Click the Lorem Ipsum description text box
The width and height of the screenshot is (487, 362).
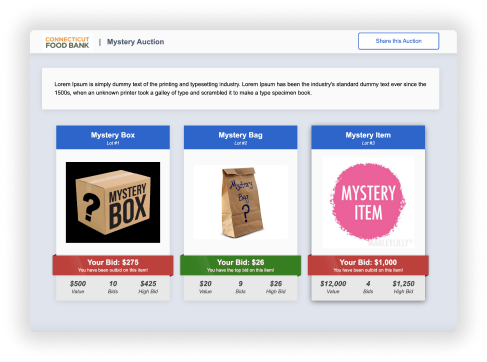[240, 89]
